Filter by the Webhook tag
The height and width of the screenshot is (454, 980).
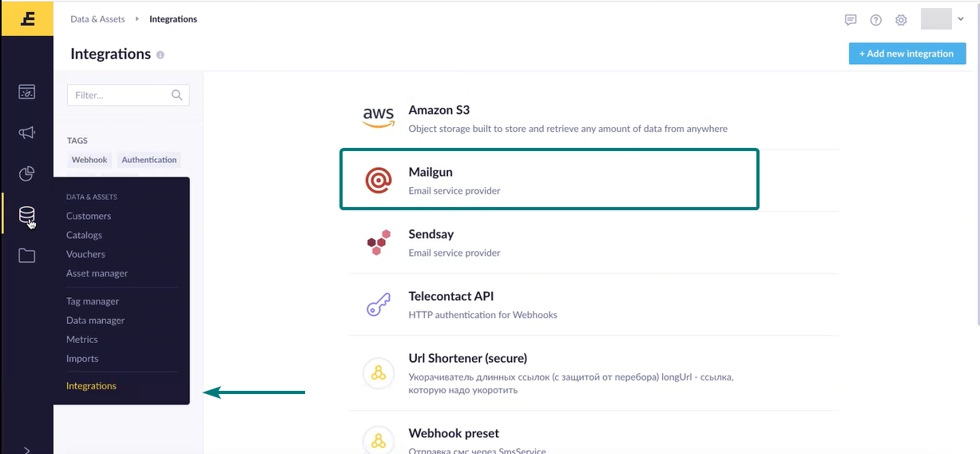tap(89, 160)
